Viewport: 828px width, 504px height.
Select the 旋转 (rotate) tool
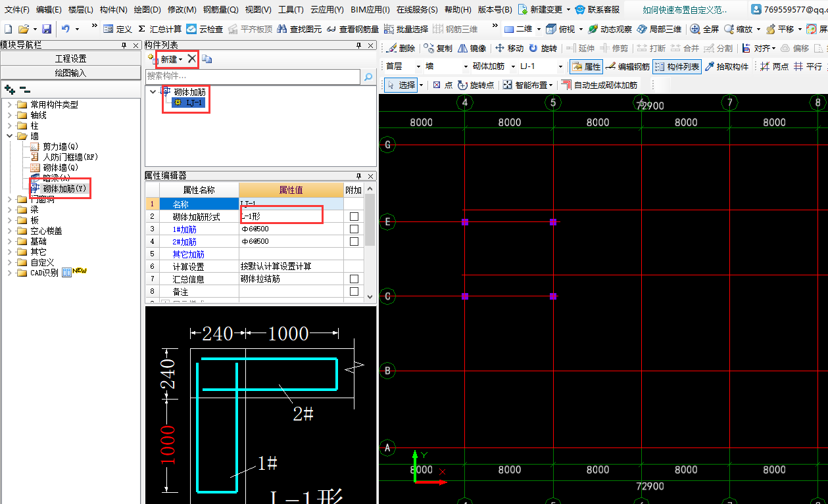coord(543,49)
